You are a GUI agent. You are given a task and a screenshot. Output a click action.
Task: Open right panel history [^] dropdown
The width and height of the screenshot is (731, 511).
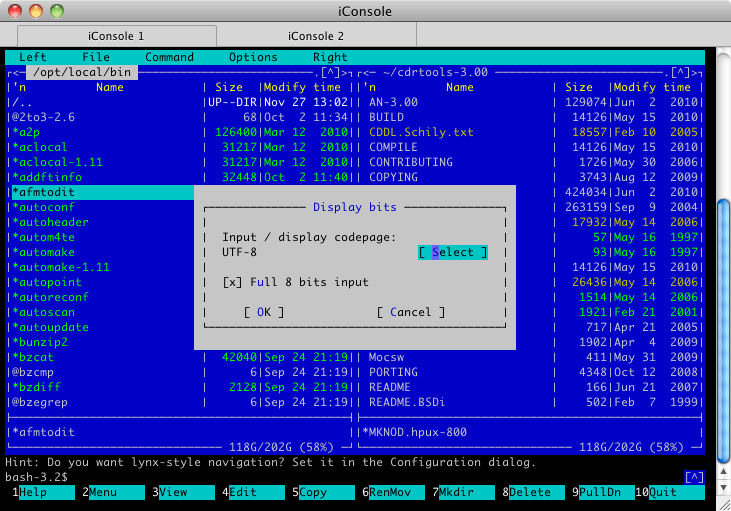680,72
